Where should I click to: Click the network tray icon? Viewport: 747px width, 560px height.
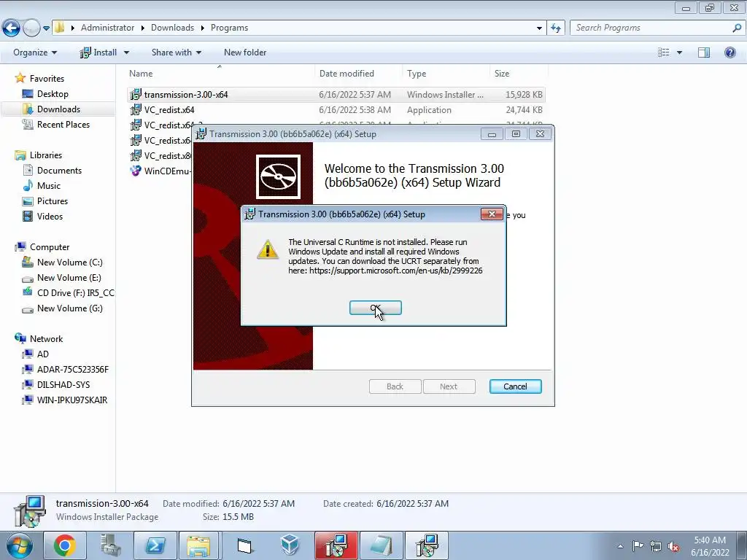pyautogui.click(x=656, y=546)
